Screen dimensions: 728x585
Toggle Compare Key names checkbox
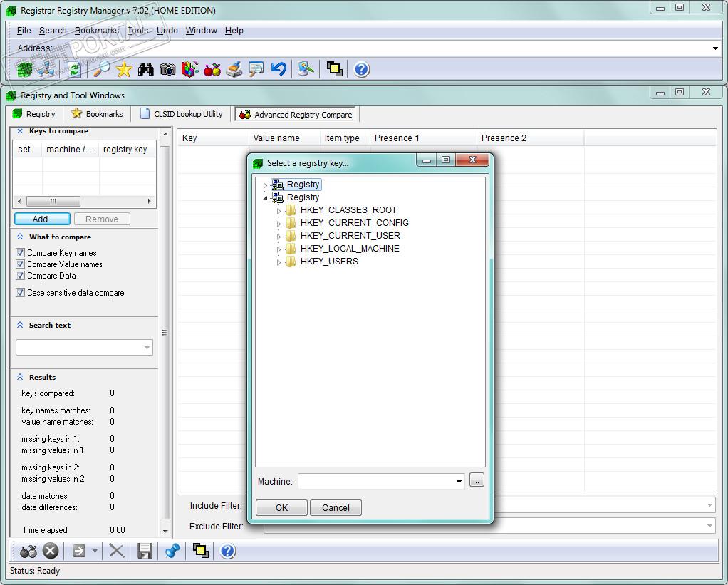pos(20,252)
